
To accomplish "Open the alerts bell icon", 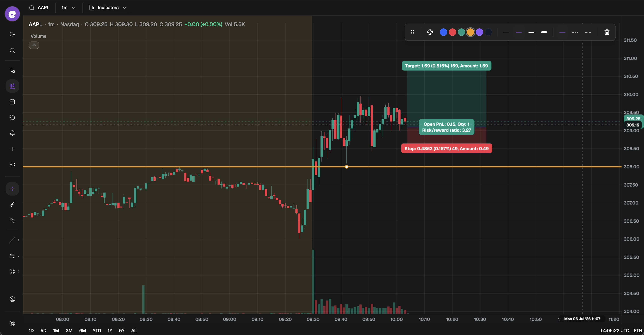I will 12,133.
